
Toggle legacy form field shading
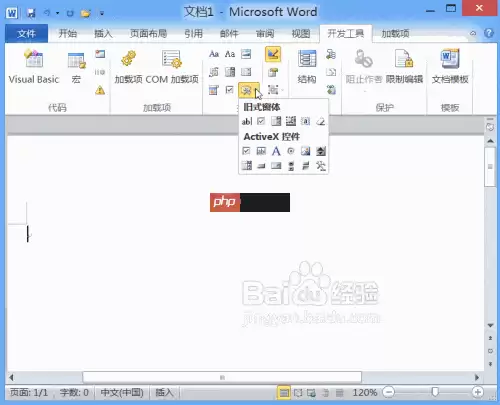(x=305, y=121)
